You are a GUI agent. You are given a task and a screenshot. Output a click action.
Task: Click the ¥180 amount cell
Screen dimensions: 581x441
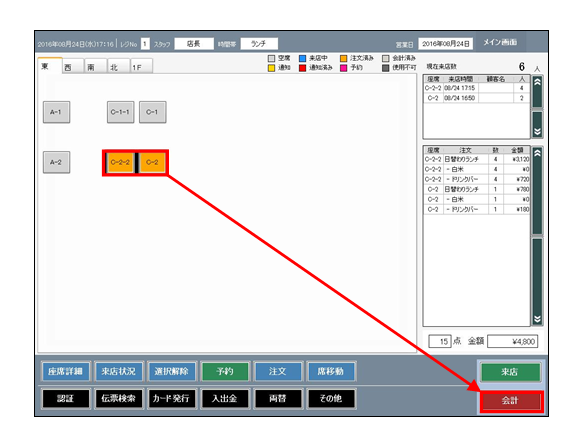(517, 209)
